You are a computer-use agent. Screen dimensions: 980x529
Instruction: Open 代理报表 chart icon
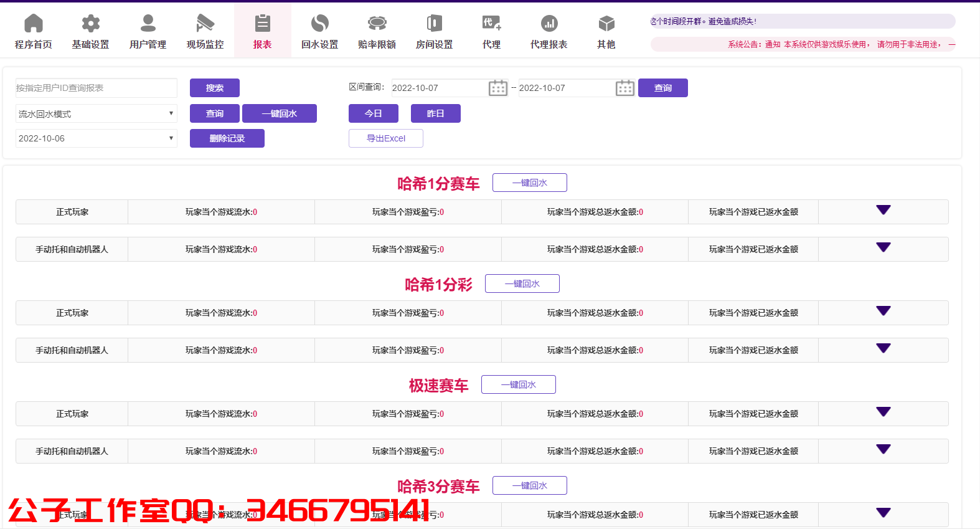pyautogui.click(x=549, y=24)
